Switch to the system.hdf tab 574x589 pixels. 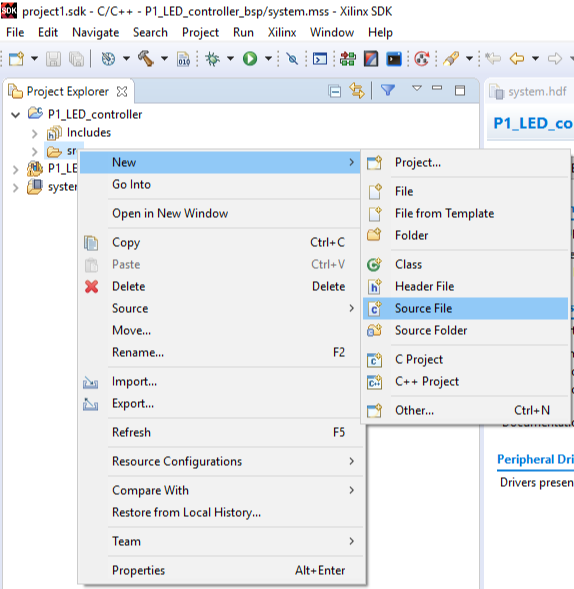click(x=529, y=92)
